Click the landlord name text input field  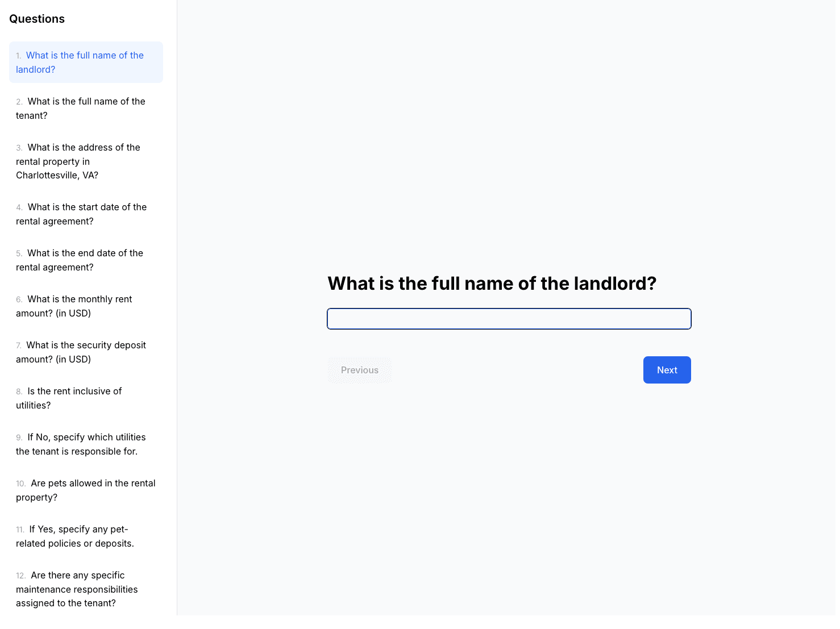[509, 319]
